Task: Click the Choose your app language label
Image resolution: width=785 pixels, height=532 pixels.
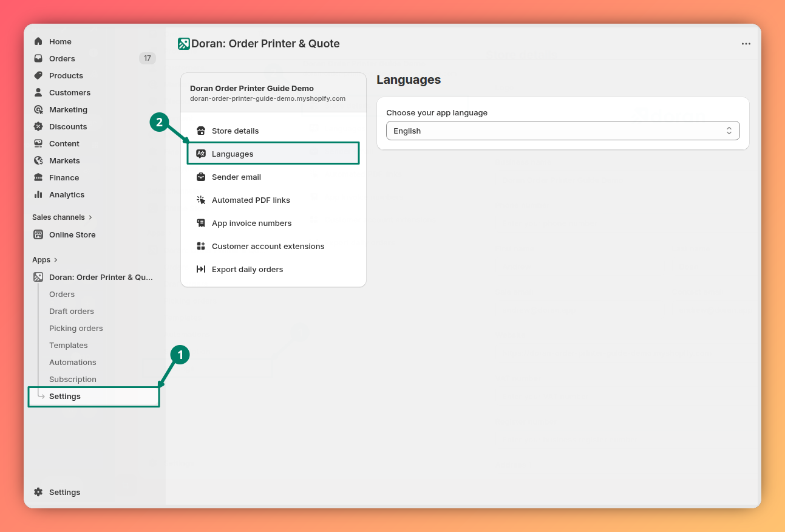Action: pyautogui.click(x=437, y=112)
